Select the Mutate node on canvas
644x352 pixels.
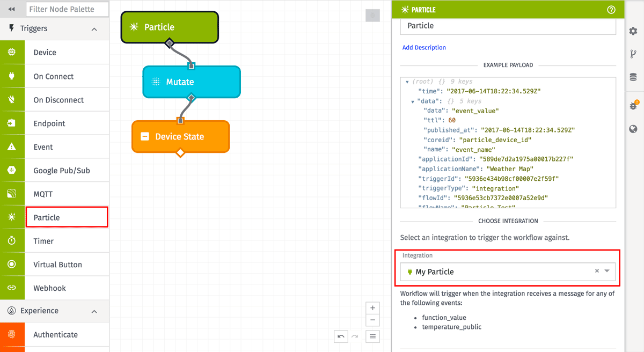point(192,82)
